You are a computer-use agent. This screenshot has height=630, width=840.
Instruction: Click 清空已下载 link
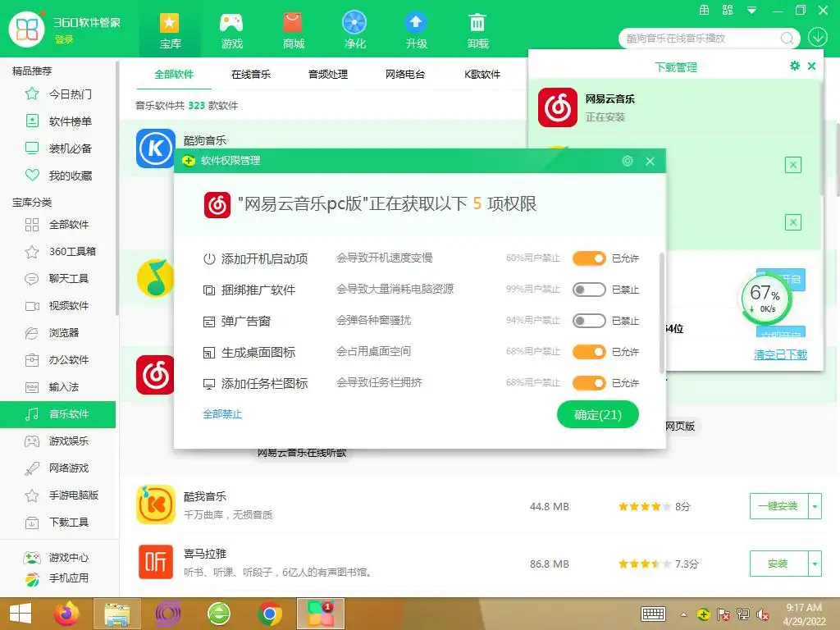pyautogui.click(x=780, y=354)
